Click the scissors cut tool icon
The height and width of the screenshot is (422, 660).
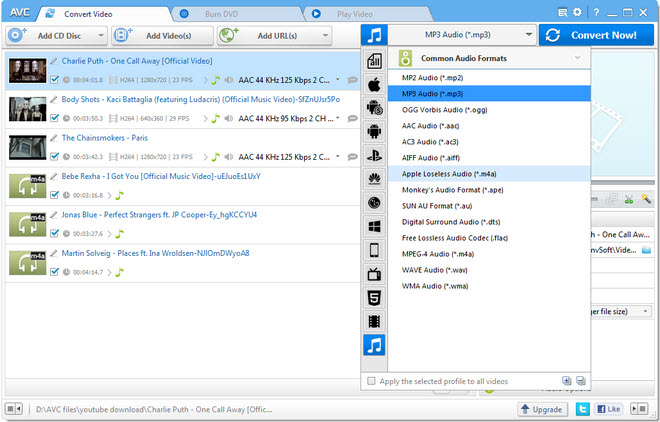tap(629, 199)
